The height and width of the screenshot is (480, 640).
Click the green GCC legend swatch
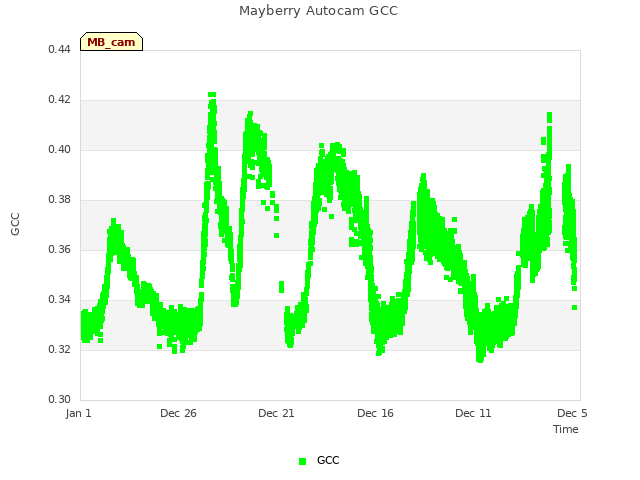[302, 461]
